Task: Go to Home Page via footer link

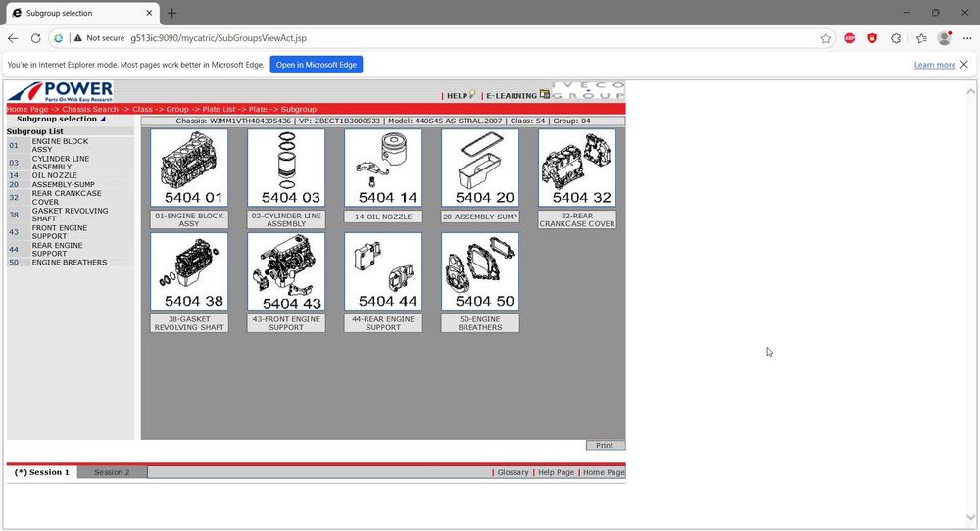Action: tap(604, 472)
